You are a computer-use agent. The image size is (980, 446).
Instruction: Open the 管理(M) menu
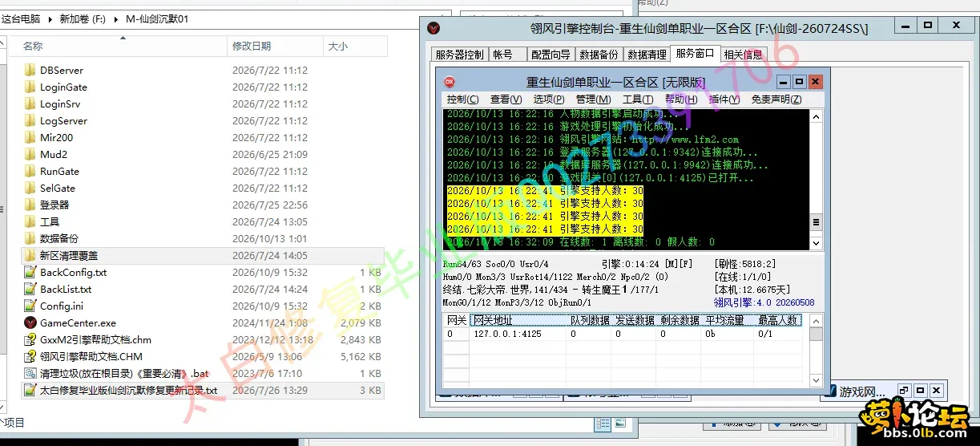[593, 99]
